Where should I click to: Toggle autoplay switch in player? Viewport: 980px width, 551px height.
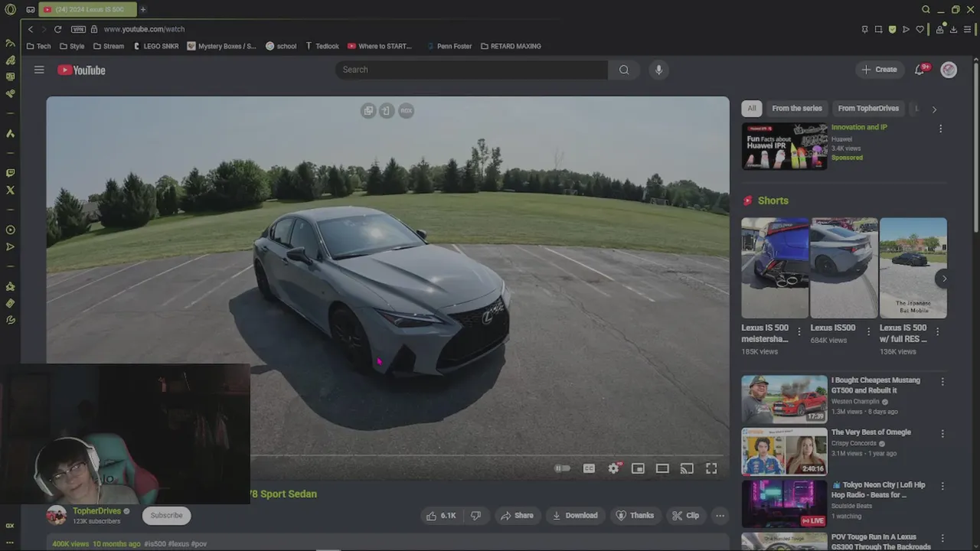[x=563, y=468]
